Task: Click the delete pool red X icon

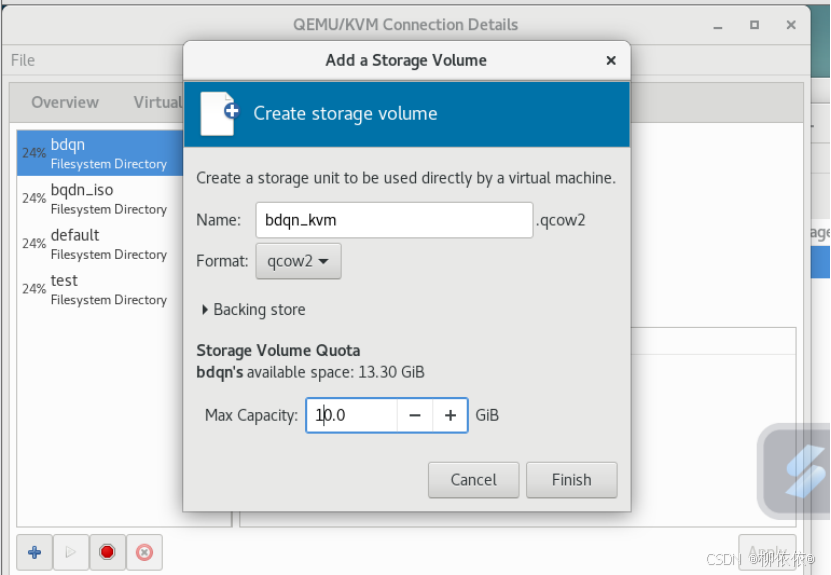Action: pyautogui.click(x=144, y=552)
